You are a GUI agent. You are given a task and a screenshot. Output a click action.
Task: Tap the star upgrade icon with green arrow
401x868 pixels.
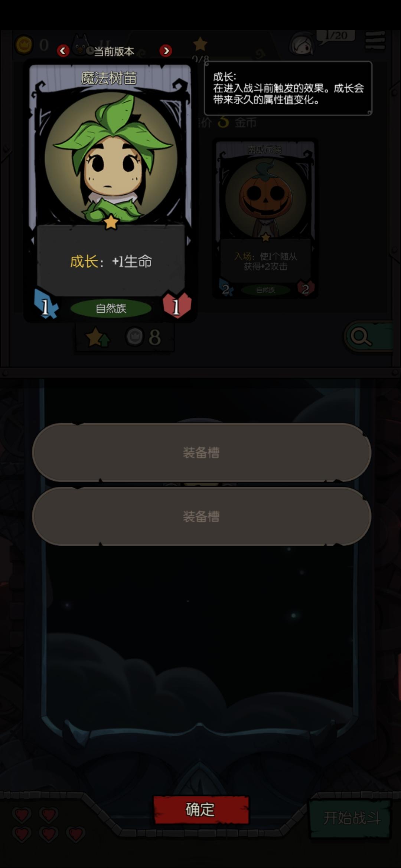97,337
